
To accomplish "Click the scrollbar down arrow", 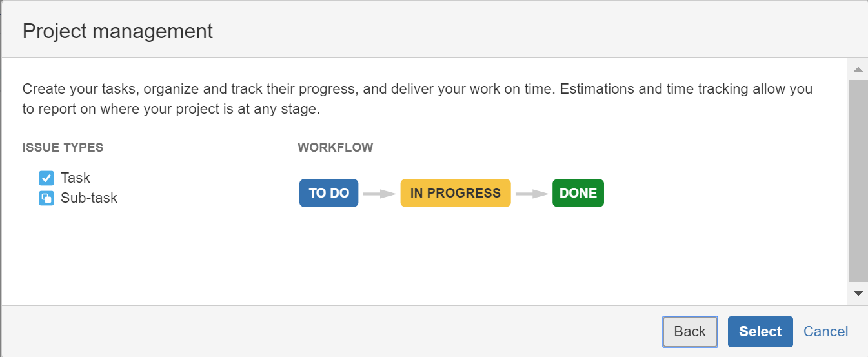I will coord(858,293).
